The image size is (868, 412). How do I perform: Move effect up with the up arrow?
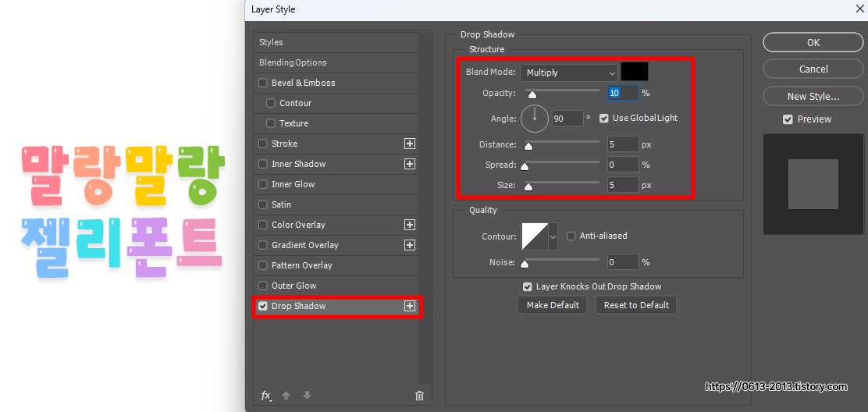point(286,396)
